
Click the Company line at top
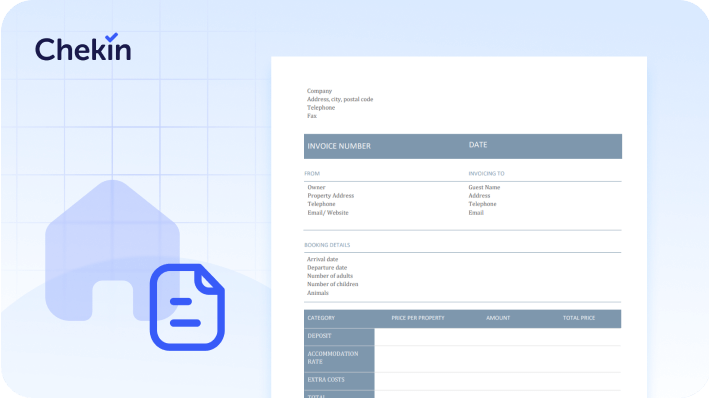[319, 91]
